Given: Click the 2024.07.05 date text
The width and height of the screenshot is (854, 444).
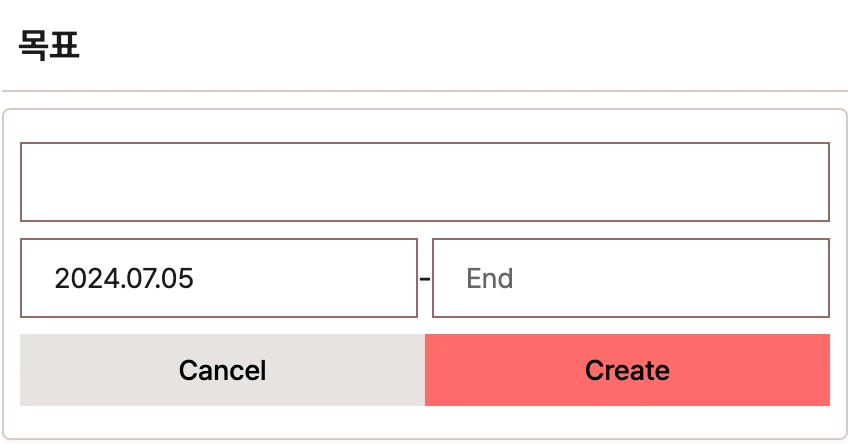Looking at the screenshot, I should [x=124, y=278].
